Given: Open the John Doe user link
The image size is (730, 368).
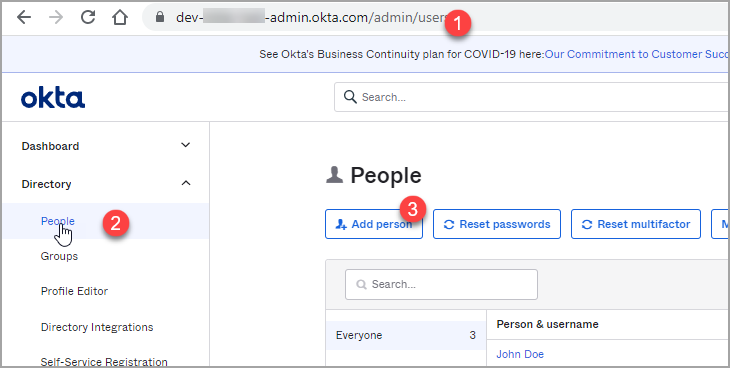Looking at the screenshot, I should tap(520, 354).
